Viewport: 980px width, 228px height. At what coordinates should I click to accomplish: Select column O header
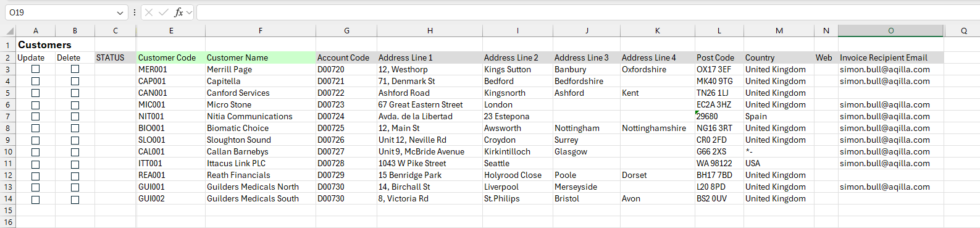890,30
